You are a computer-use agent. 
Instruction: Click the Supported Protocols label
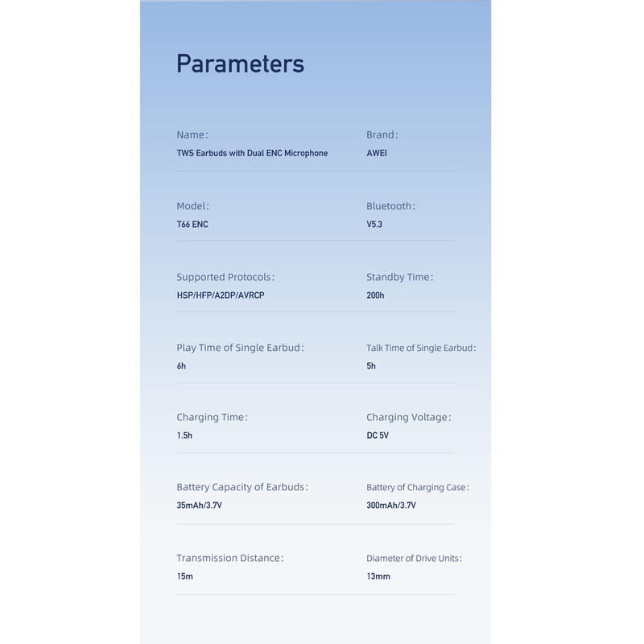(225, 277)
